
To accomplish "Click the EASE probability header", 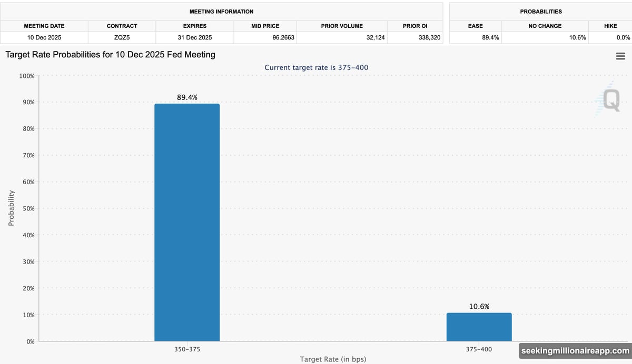I will tap(475, 26).
